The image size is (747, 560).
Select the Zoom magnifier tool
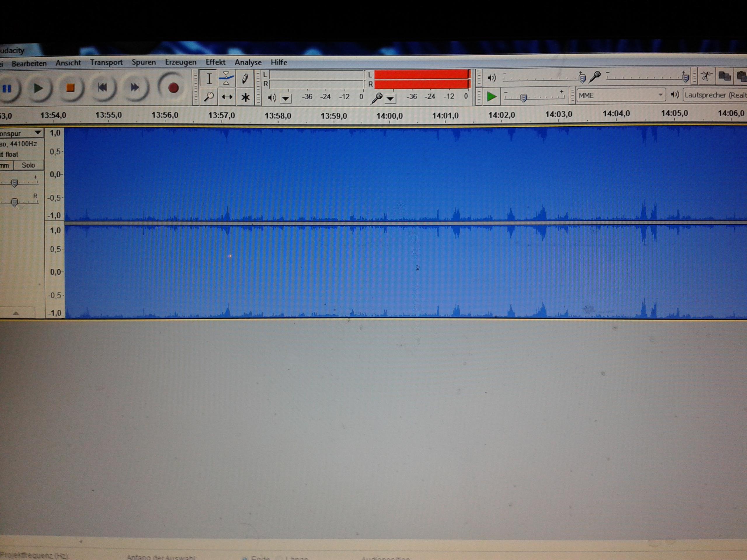[x=209, y=97]
